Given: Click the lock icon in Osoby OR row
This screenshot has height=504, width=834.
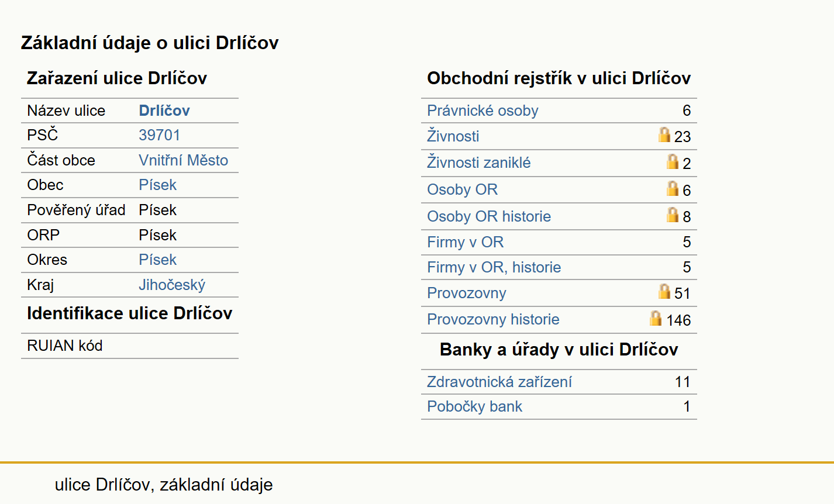Looking at the screenshot, I should pyautogui.click(x=673, y=188).
